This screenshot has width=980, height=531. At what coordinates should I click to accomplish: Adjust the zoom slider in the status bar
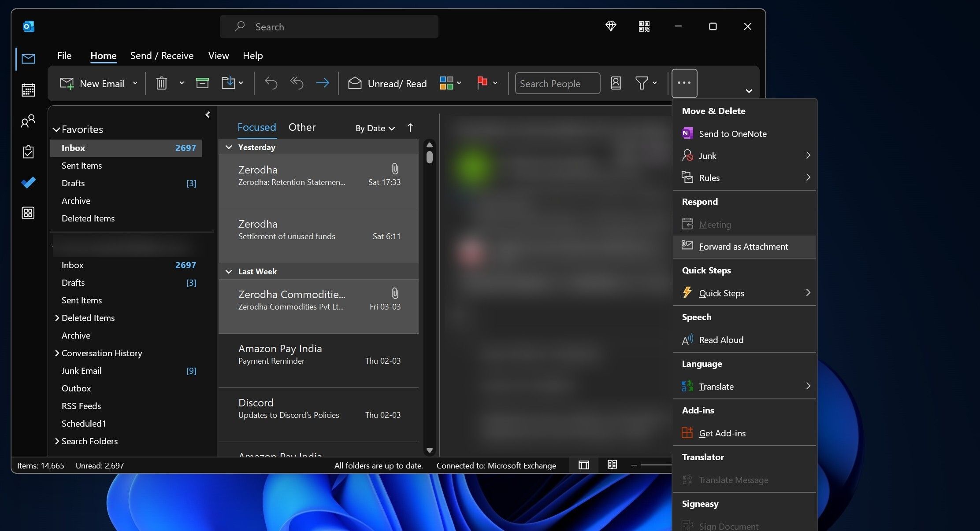coord(657,465)
